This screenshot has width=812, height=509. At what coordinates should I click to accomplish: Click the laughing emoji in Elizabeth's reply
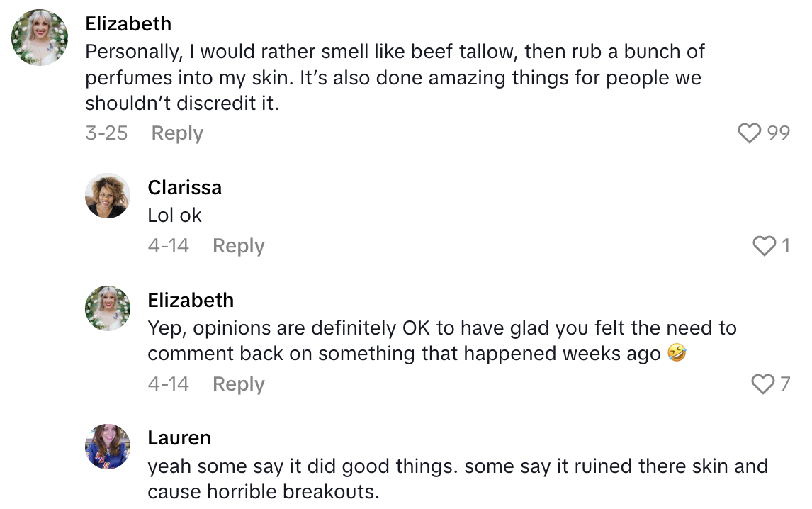pos(678,354)
